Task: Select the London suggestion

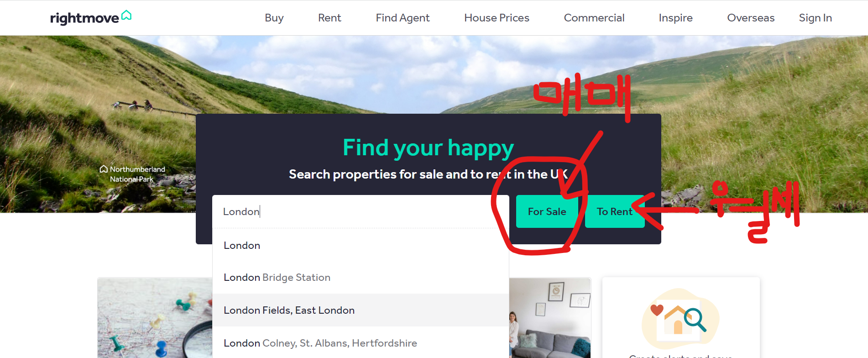Action: [x=361, y=245]
